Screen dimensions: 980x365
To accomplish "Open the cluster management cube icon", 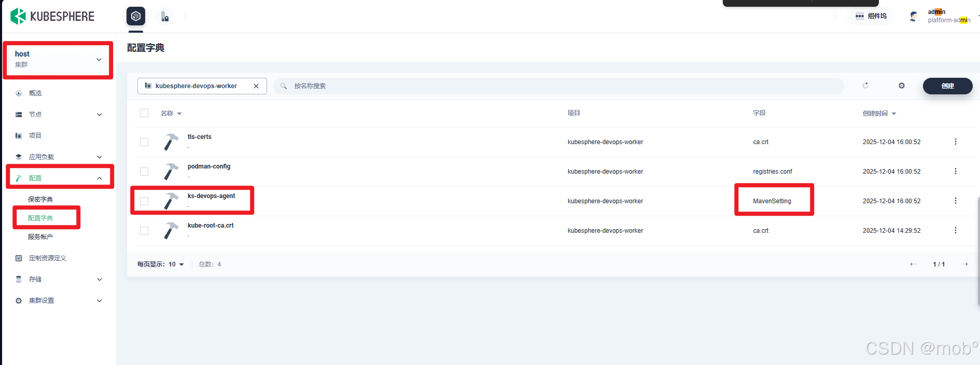I will pos(136,16).
